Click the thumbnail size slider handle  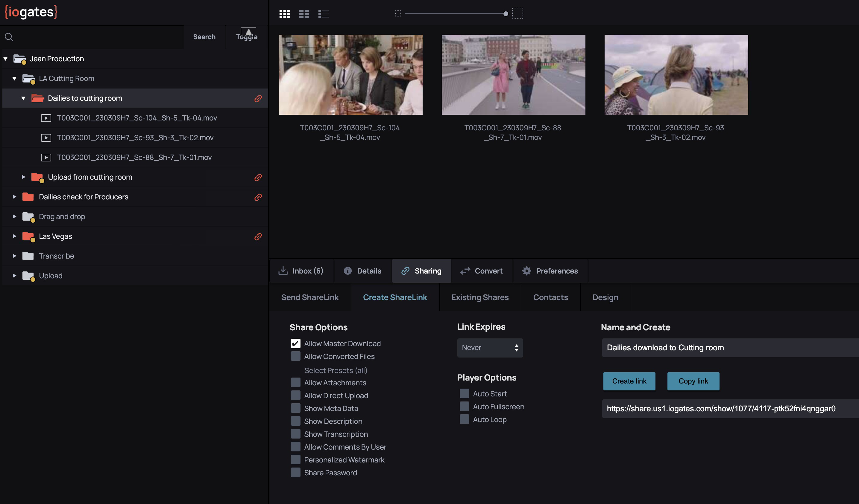506,14
